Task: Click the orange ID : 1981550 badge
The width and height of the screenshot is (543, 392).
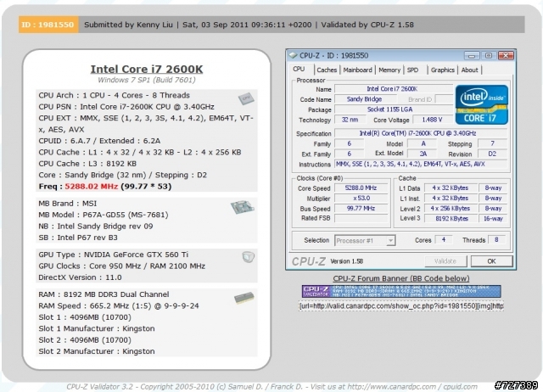Action: pos(48,25)
